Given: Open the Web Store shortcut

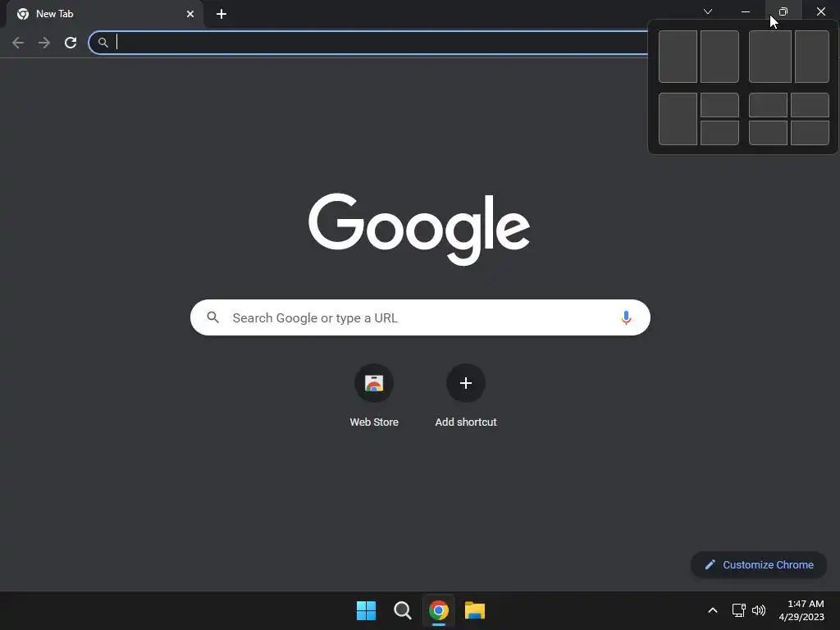Looking at the screenshot, I should pos(374,396).
